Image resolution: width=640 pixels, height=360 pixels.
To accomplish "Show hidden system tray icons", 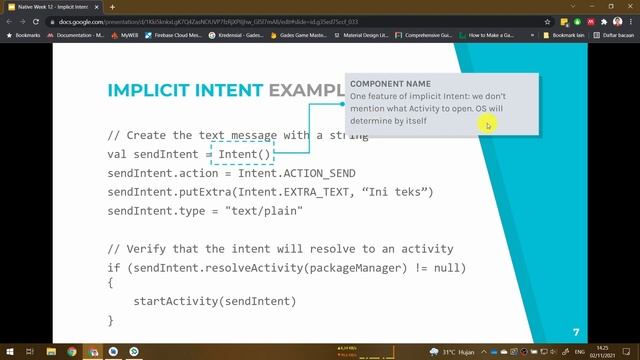I will [x=484, y=352].
